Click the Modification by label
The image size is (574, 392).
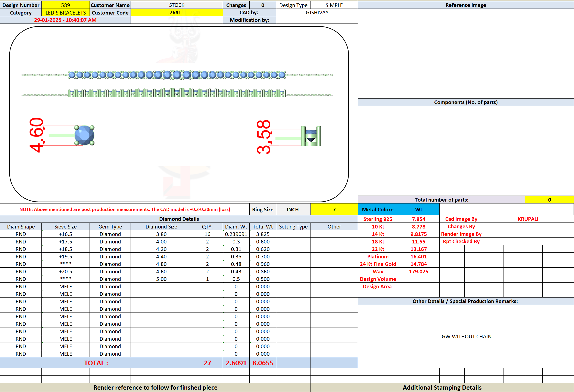(249, 20)
